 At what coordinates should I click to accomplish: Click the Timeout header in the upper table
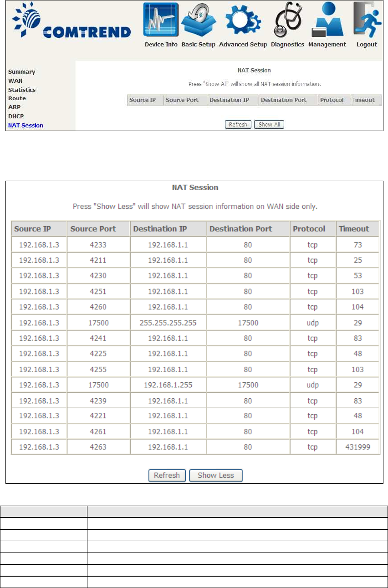tap(366, 100)
